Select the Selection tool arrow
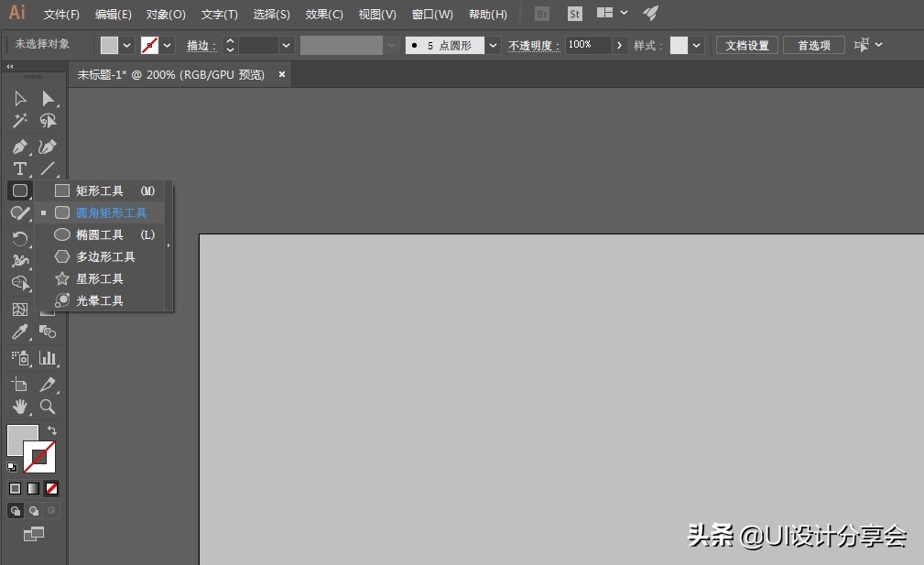 coord(19,98)
